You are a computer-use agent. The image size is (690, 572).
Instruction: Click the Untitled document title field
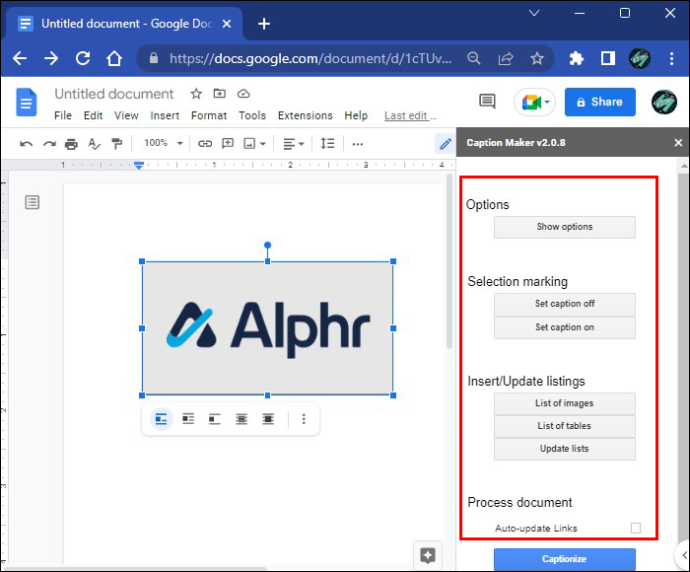114,94
